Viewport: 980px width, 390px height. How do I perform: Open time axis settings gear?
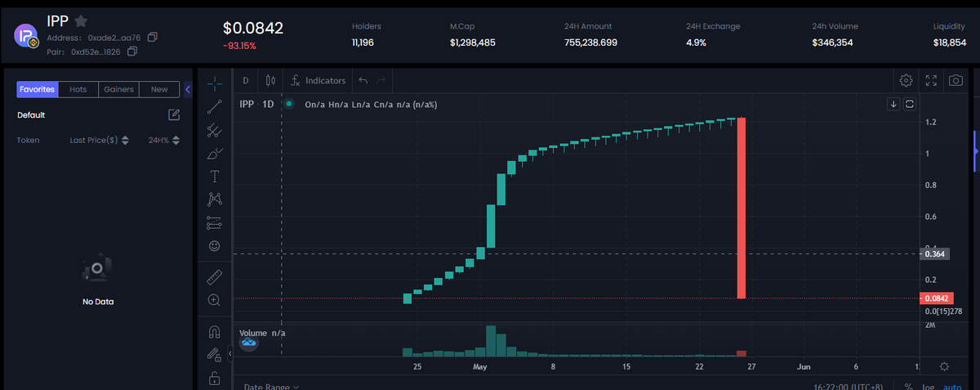pos(944,366)
